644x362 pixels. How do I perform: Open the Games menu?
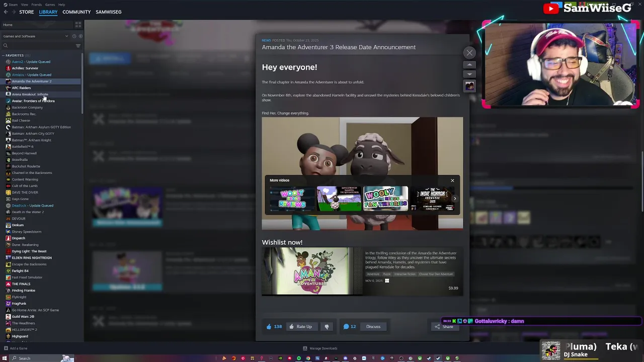pos(50,5)
